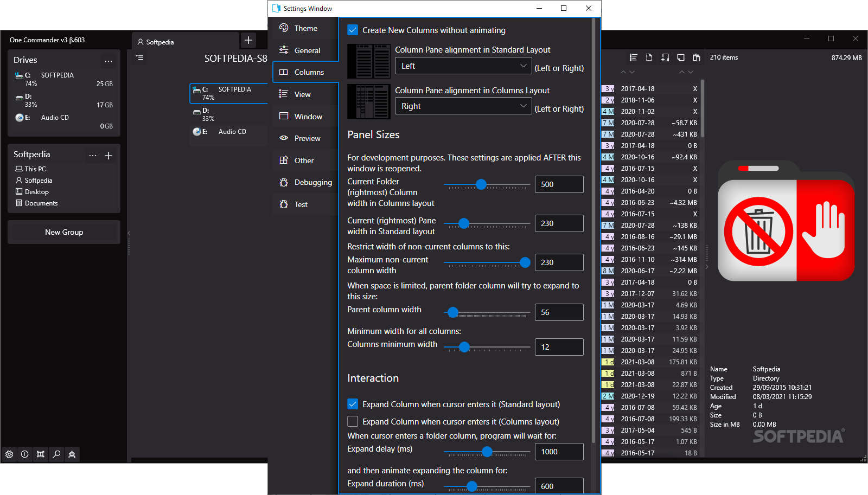Toggle Create New Columns without animating checkbox
Image resolution: width=868 pixels, height=495 pixels.
[x=353, y=30]
